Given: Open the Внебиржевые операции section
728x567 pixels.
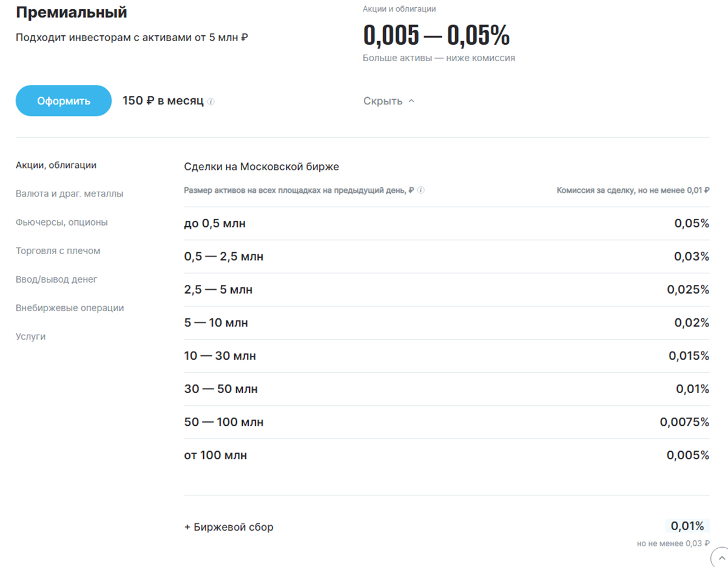Looking at the screenshot, I should [70, 307].
